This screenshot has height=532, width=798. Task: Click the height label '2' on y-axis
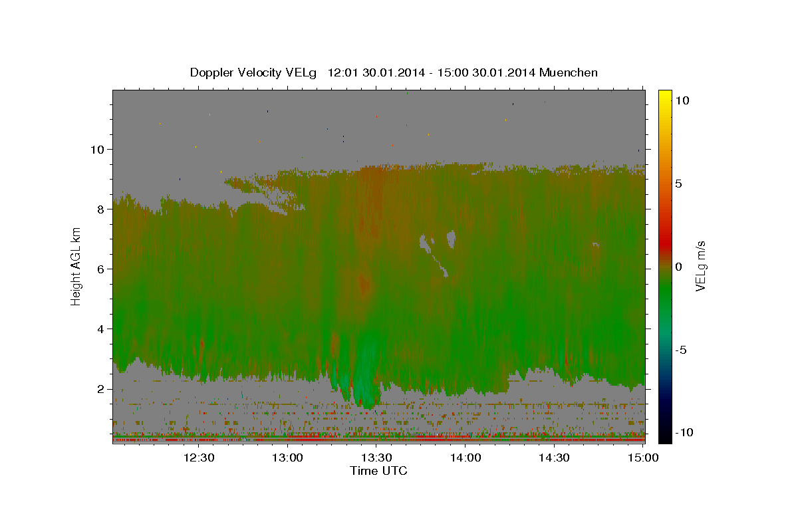pos(101,388)
